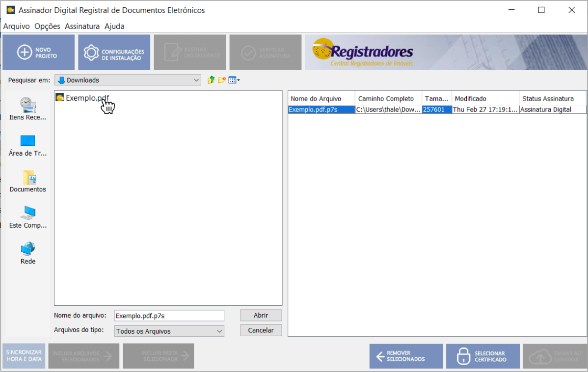
Task: Go up one folder level
Action: pyautogui.click(x=211, y=80)
